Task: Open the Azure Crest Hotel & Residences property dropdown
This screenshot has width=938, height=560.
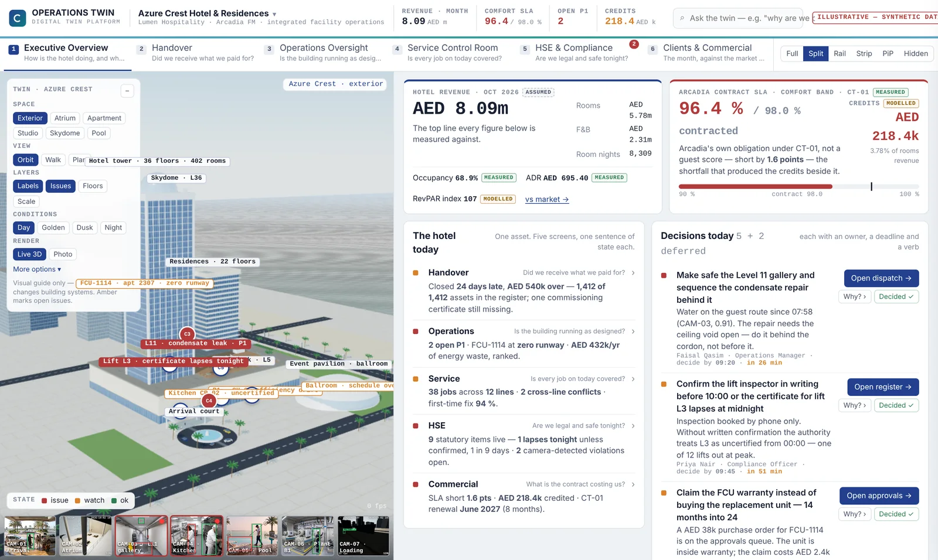Action: (x=208, y=13)
